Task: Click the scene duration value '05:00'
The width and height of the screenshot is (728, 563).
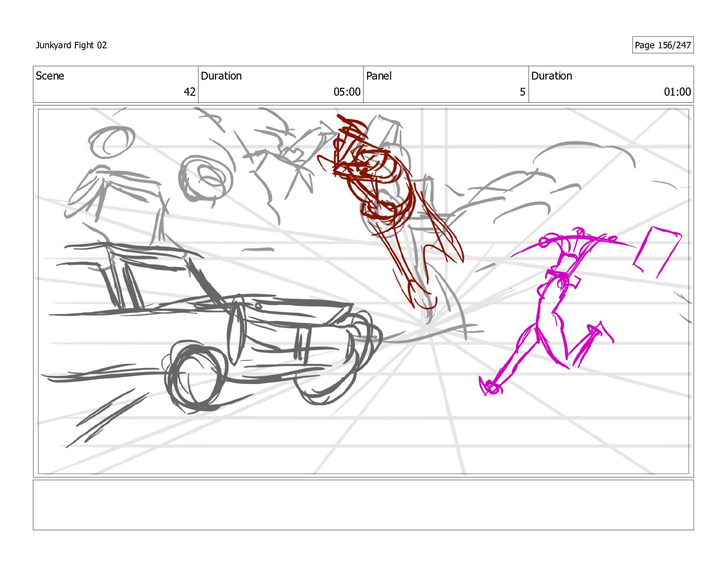Action: [347, 92]
